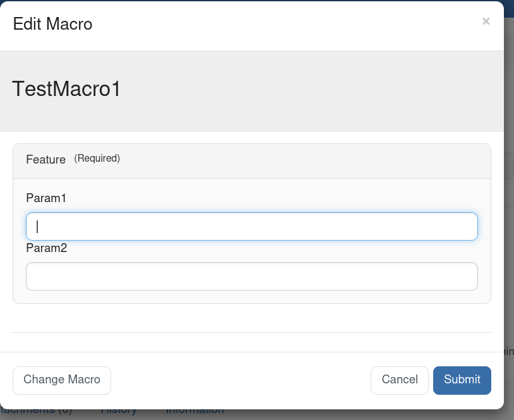Cancel the macro edit
This screenshot has height=420, width=514.
click(x=399, y=380)
